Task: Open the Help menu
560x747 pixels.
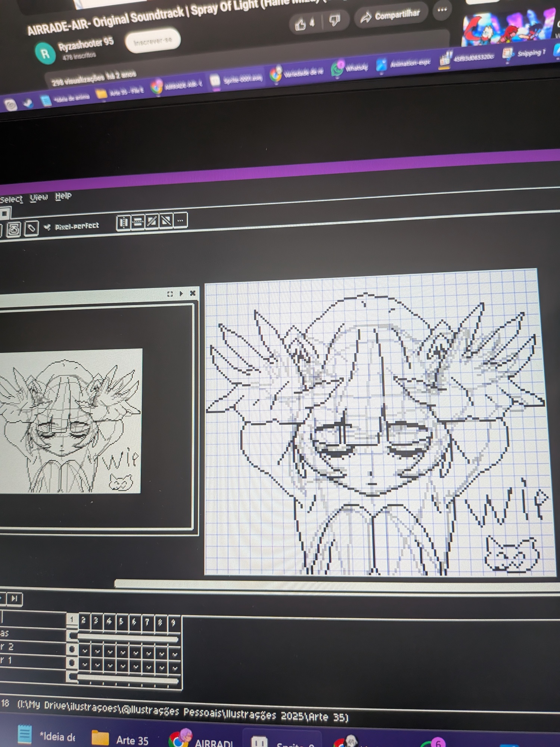Action: [x=63, y=196]
